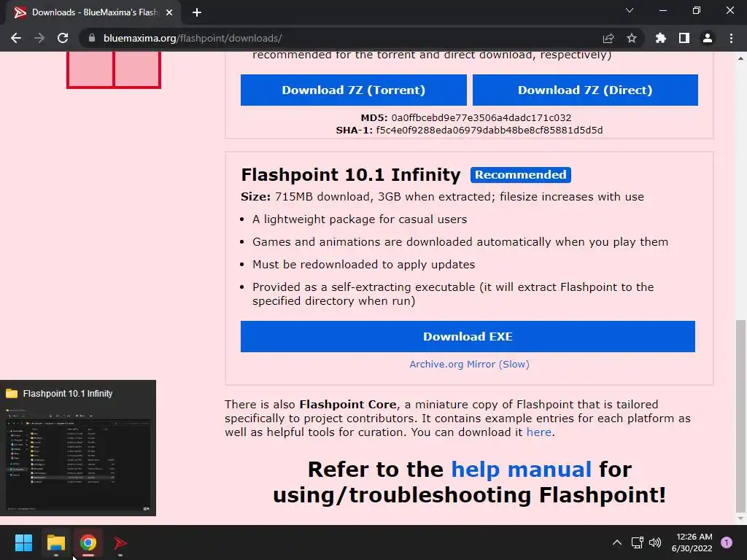747x560 pixels.
Task: Reload the Flashpoint downloads page
Action: pos(63,38)
